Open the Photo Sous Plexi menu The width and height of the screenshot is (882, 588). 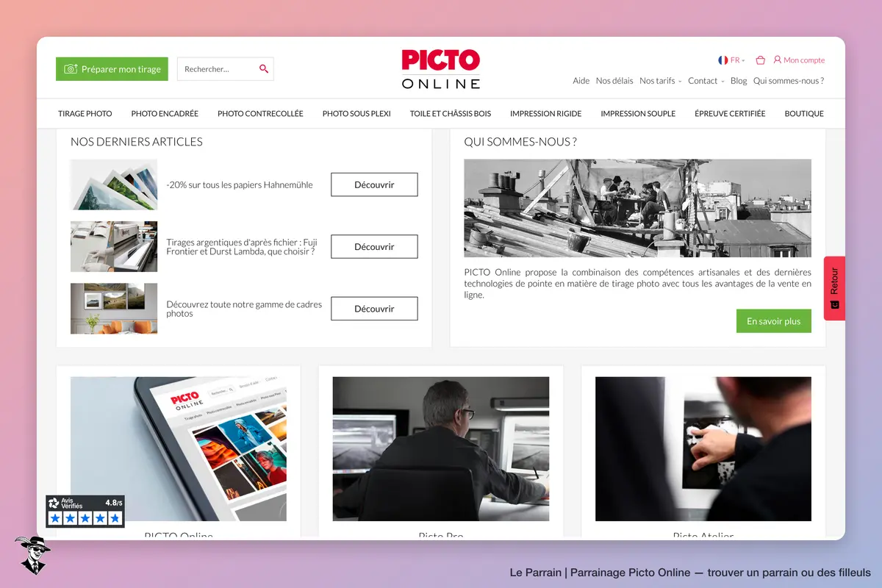point(356,114)
